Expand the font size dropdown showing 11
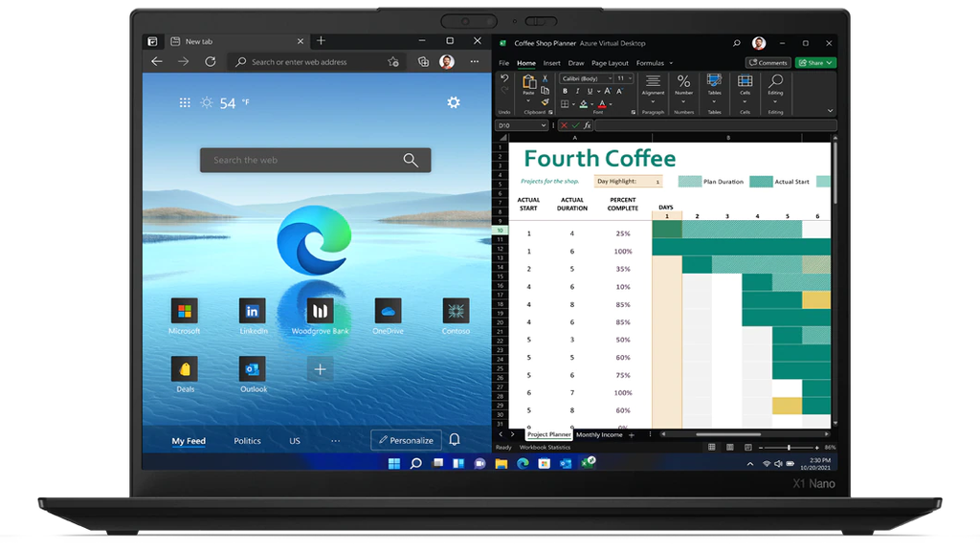This screenshot has width=980, height=551. pos(629,78)
